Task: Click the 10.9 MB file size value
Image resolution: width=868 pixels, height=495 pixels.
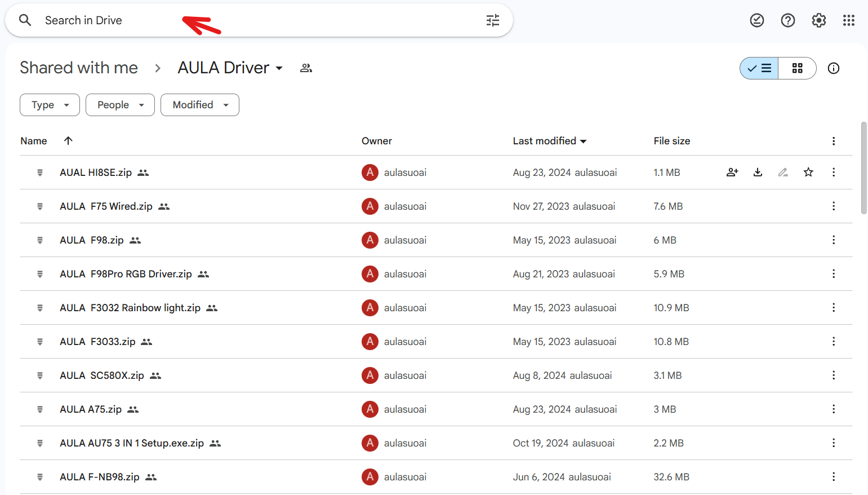Action: [x=671, y=308]
